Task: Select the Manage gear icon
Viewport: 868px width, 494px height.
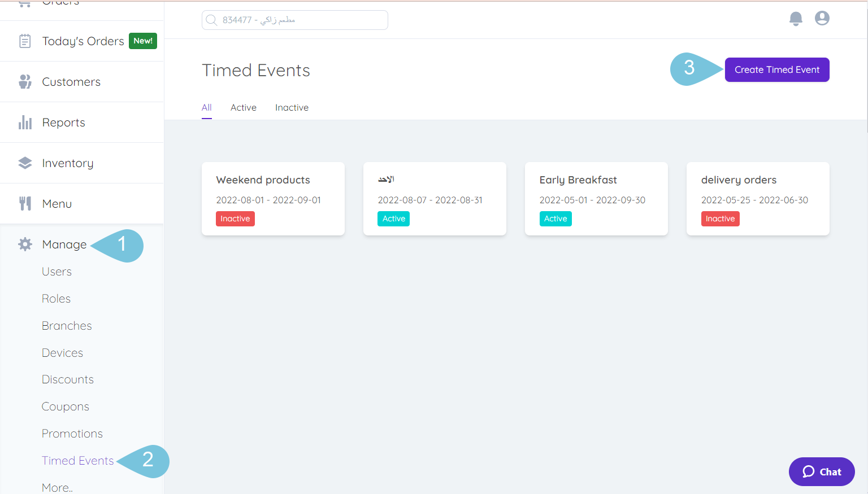Action: (25, 244)
